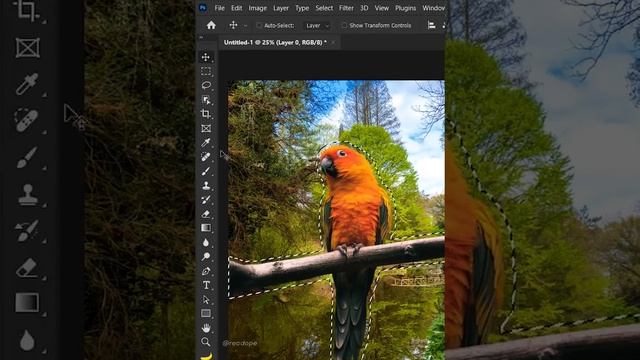Image resolution: width=640 pixels, height=360 pixels.
Task: Go to the Home screen icon
Action: coord(211,25)
